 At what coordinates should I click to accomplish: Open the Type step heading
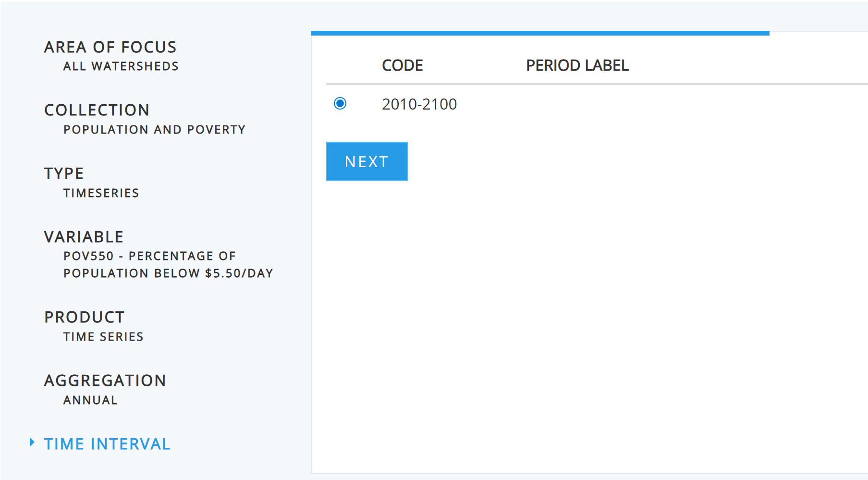pos(64,173)
